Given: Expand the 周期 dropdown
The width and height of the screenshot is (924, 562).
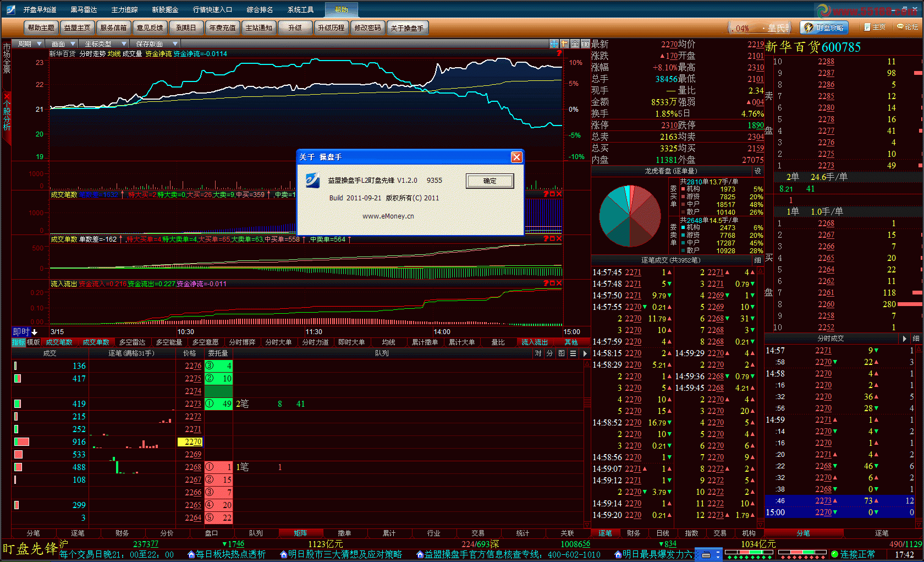Looking at the screenshot, I should point(29,43).
